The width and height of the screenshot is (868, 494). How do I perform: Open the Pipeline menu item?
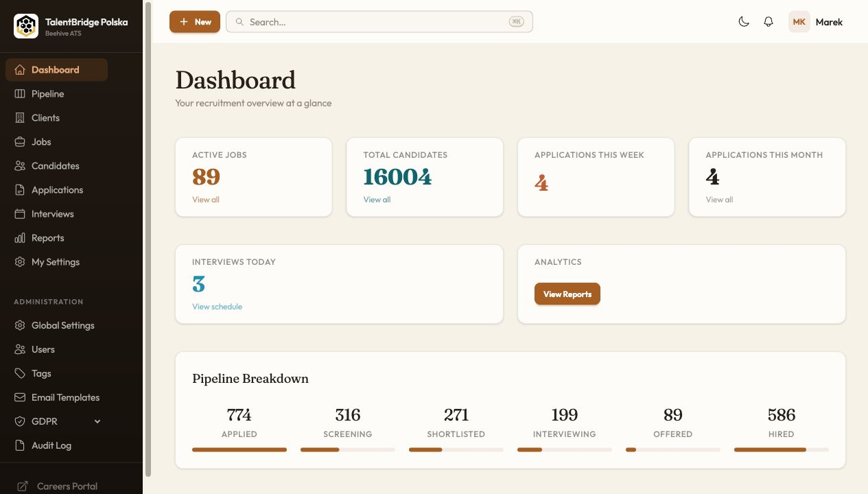(56, 94)
